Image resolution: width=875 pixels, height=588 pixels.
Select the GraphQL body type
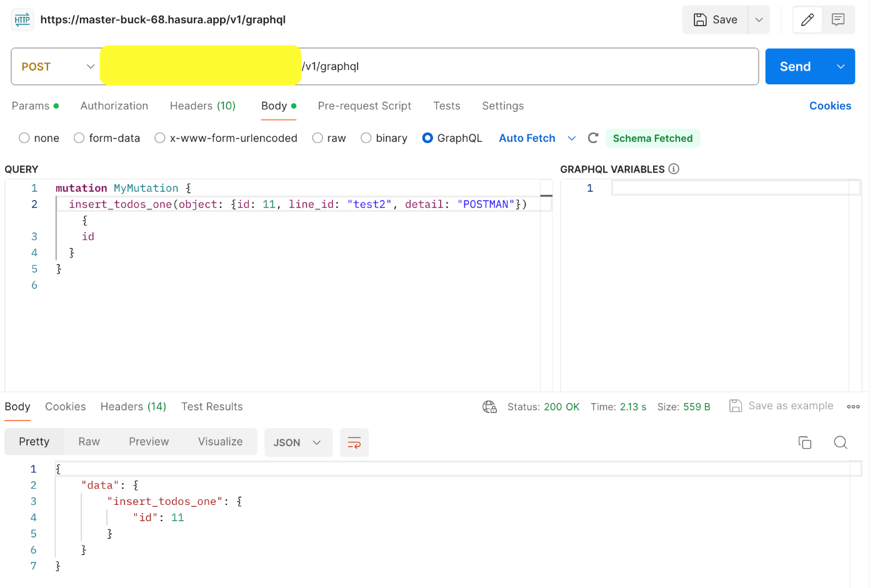(427, 138)
